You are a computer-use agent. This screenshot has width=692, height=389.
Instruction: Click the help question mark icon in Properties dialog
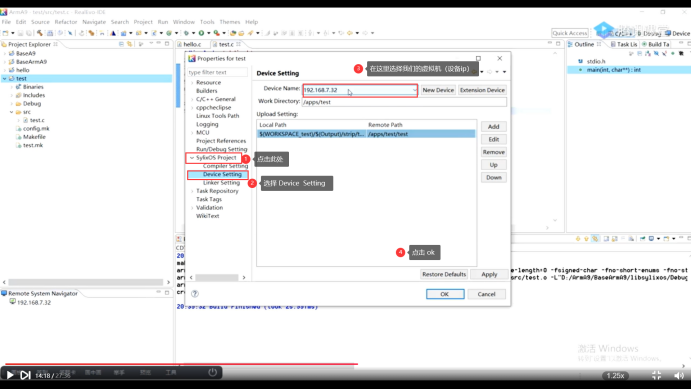click(195, 294)
